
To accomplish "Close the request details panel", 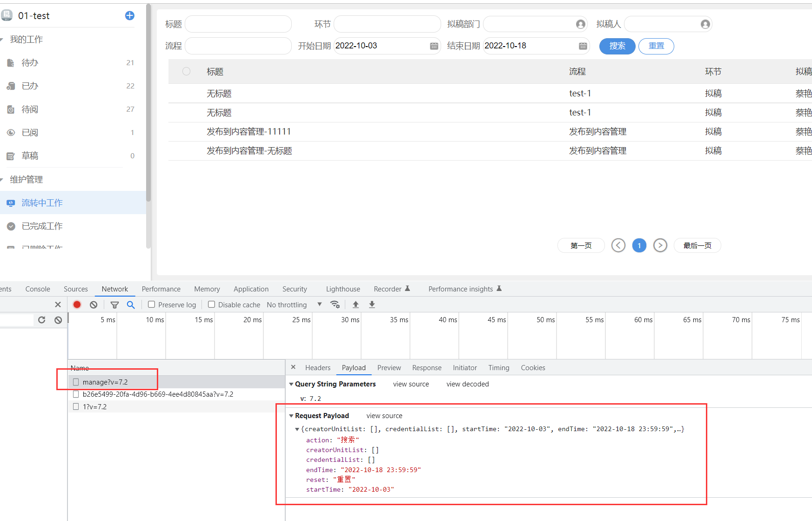I will [x=293, y=367].
